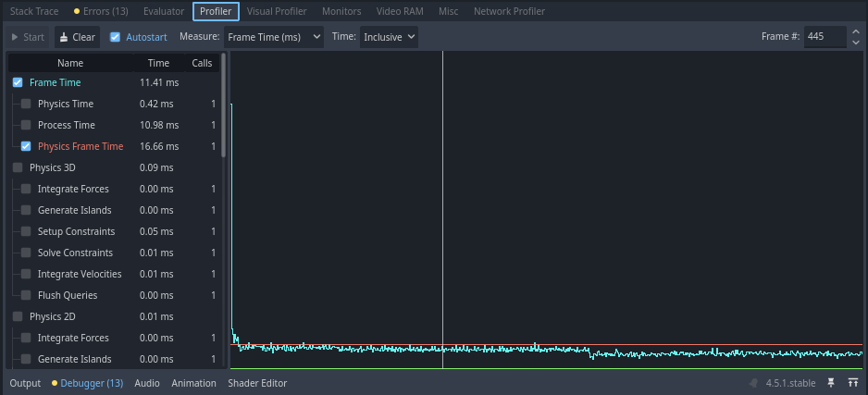Click the Clear profiler data button
The image size is (868, 395).
pyautogui.click(x=76, y=38)
